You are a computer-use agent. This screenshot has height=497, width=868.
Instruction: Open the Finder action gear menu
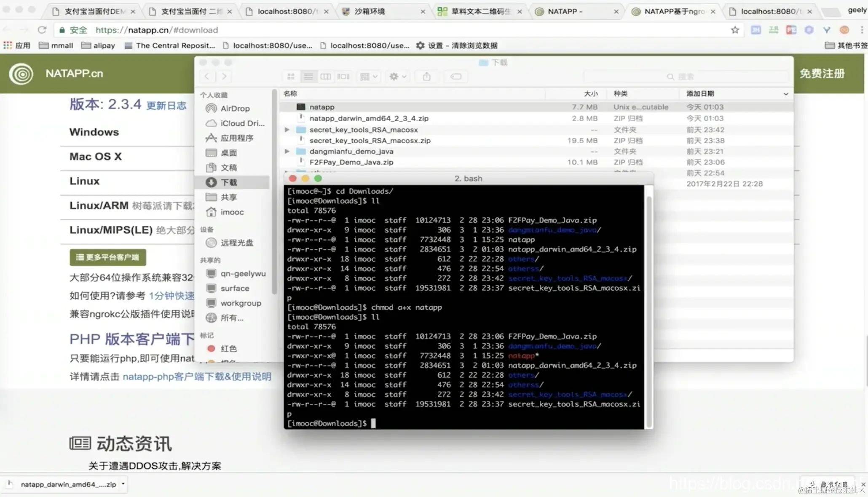click(x=397, y=77)
